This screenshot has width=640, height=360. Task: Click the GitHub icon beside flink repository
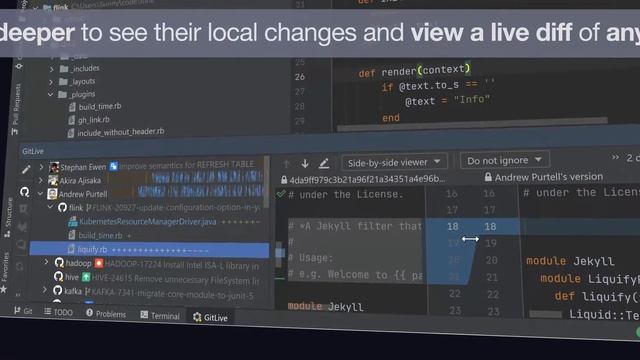pos(62,208)
